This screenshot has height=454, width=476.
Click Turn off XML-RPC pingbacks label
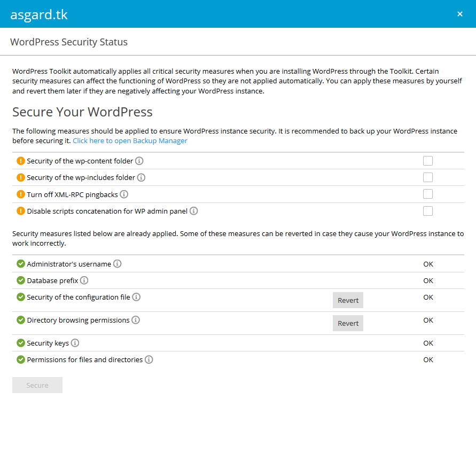(x=72, y=194)
